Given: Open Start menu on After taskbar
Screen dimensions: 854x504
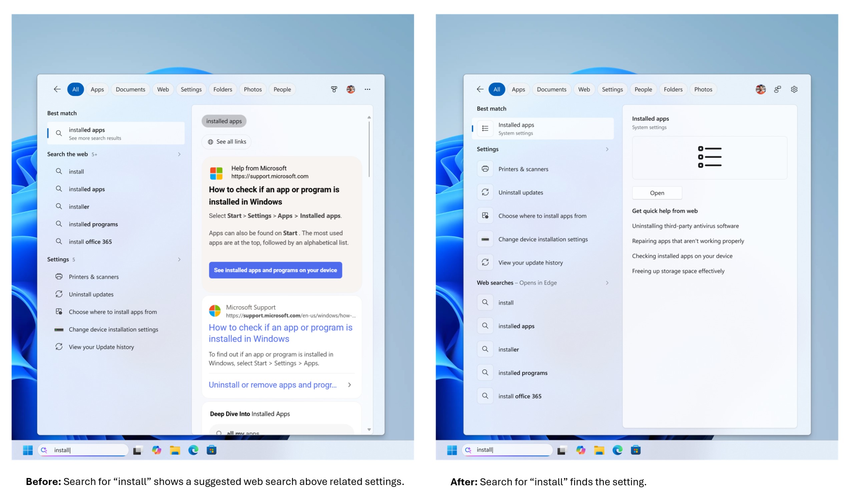Looking at the screenshot, I should point(452,450).
